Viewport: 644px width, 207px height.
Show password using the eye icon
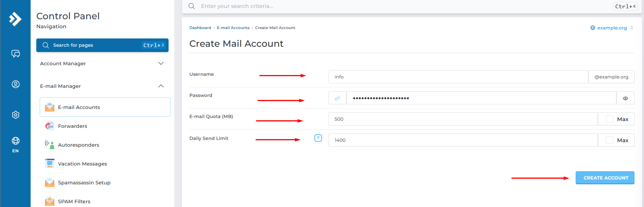pos(625,98)
